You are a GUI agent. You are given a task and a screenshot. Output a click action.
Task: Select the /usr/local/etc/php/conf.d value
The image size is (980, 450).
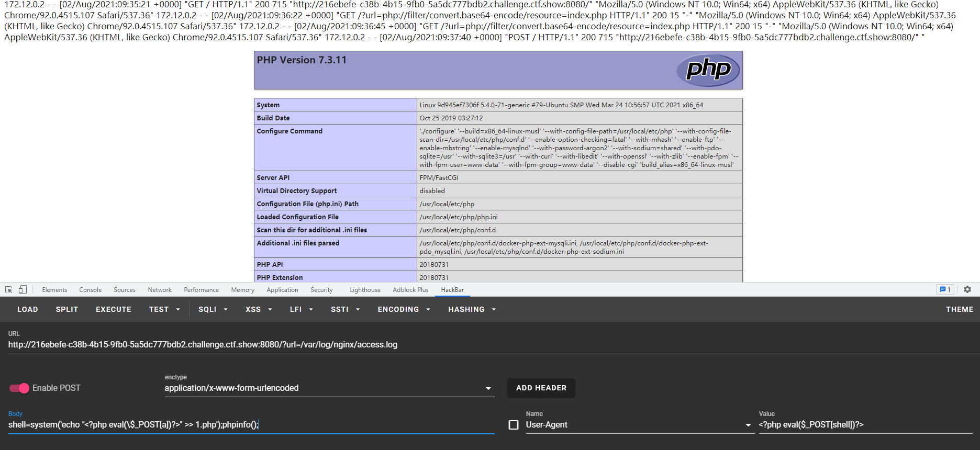(458, 230)
